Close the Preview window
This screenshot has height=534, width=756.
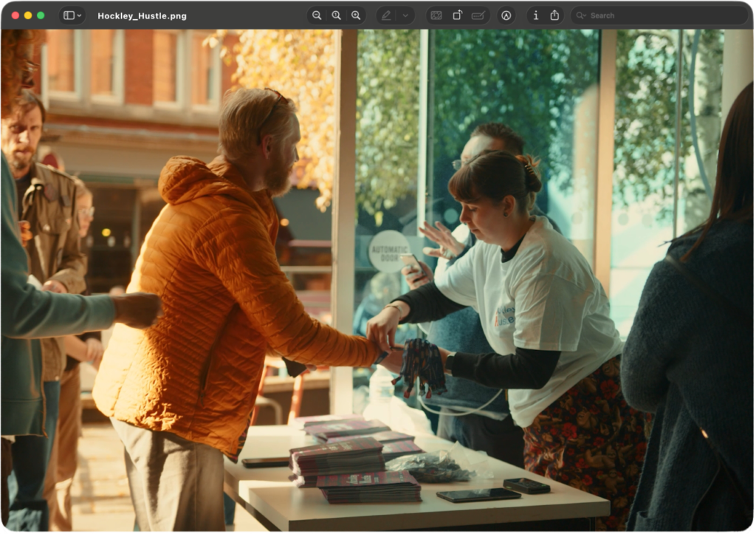point(15,16)
